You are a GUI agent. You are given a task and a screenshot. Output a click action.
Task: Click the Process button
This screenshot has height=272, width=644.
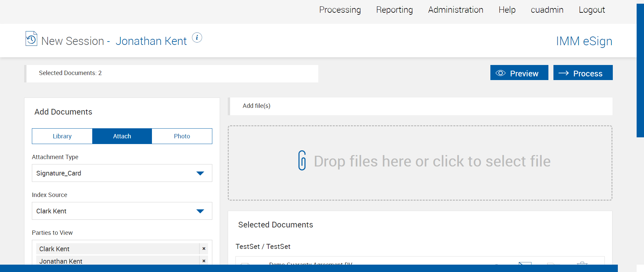click(x=583, y=73)
